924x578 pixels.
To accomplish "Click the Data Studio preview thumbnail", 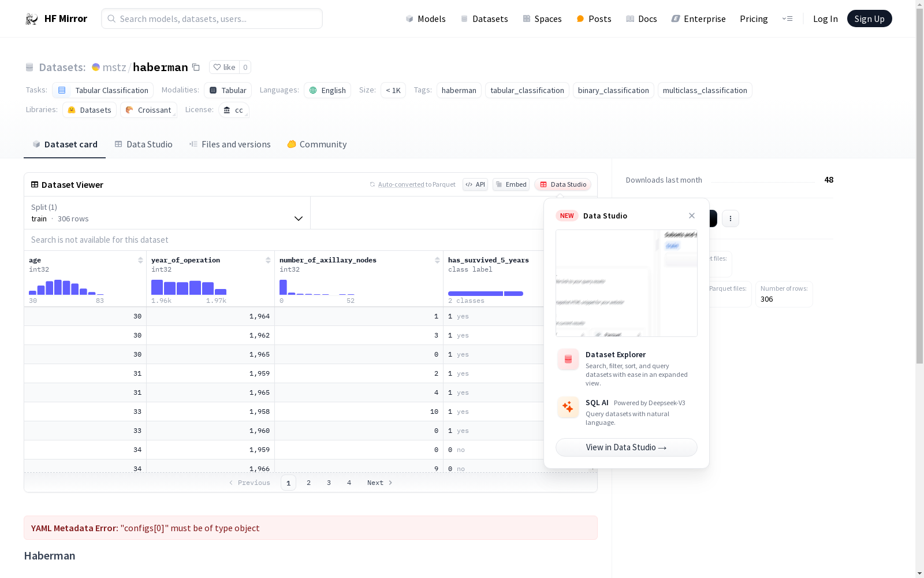I will (x=626, y=283).
